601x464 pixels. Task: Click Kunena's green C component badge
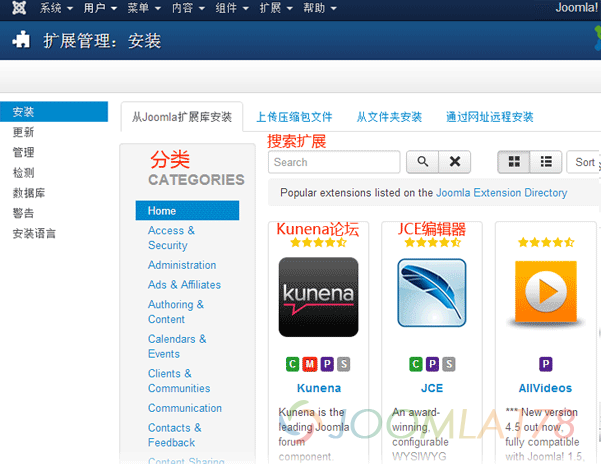[x=292, y=364]
